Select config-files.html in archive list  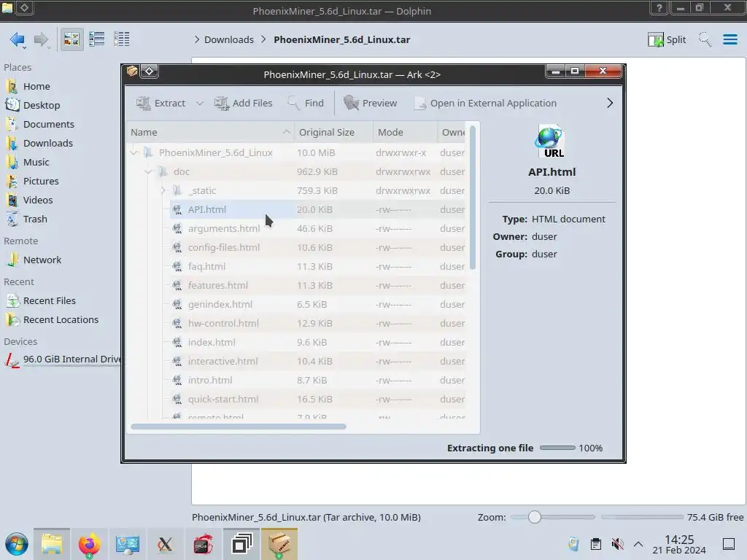point(224,248)
